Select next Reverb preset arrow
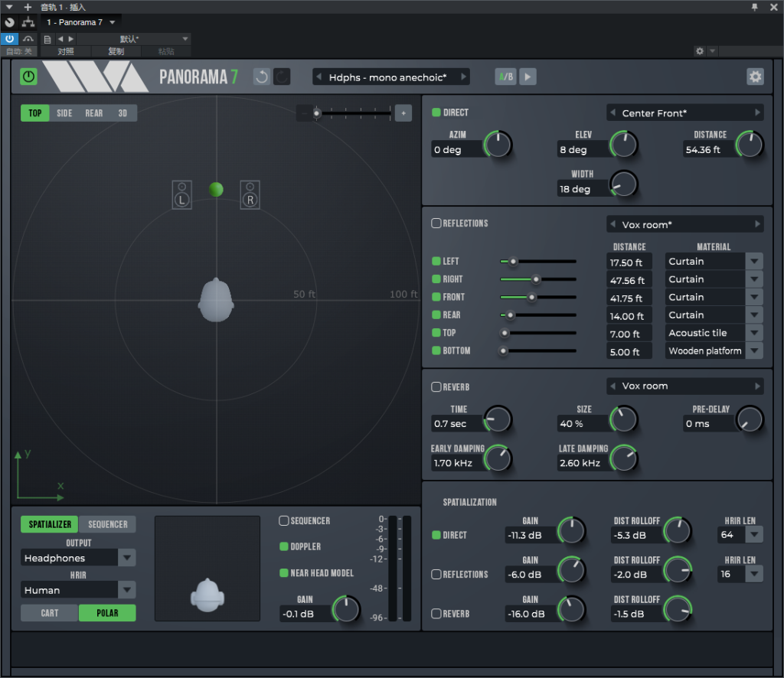The width and height of the screenshot is (784, 678). 757,386
